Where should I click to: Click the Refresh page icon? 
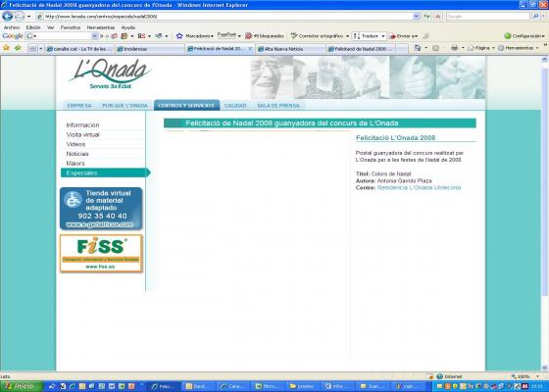click(426, 16)
